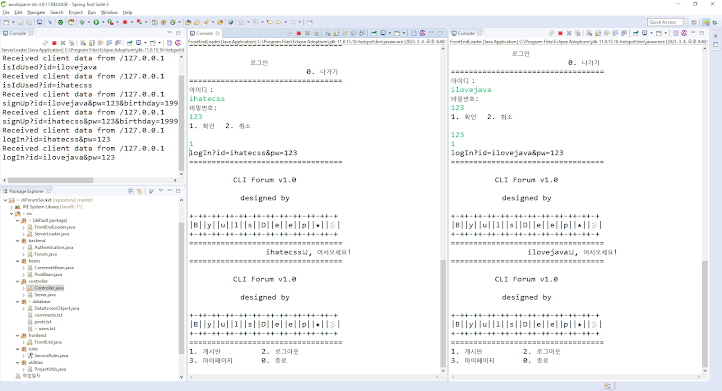Select FrontEndLoader.java in Package Explorer

click(x=54, y=227)
